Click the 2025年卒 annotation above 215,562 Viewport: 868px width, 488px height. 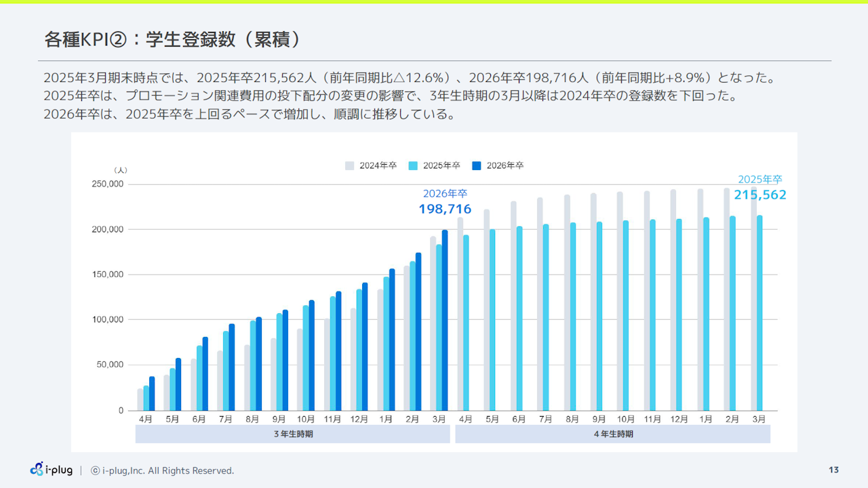[759, 180]
